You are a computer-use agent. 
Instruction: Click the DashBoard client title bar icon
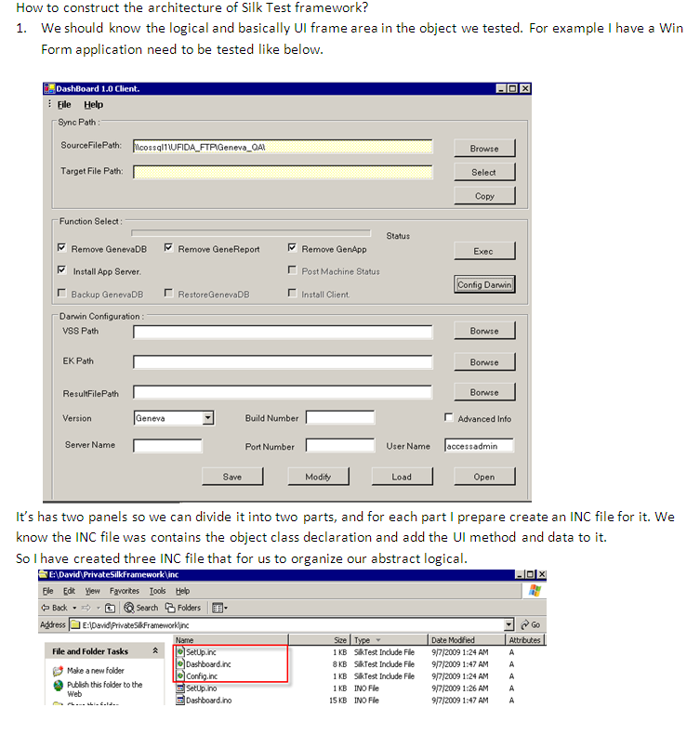(49, 88)
